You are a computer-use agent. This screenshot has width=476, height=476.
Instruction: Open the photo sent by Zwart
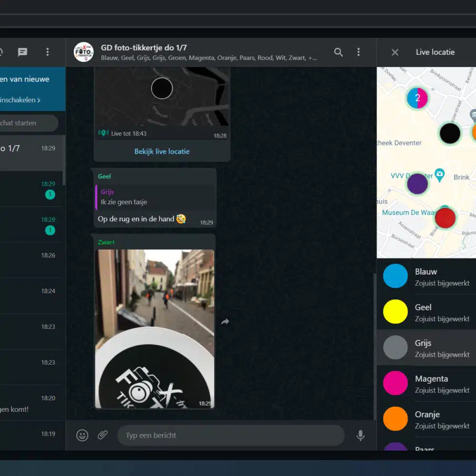[x=155, y=328]
